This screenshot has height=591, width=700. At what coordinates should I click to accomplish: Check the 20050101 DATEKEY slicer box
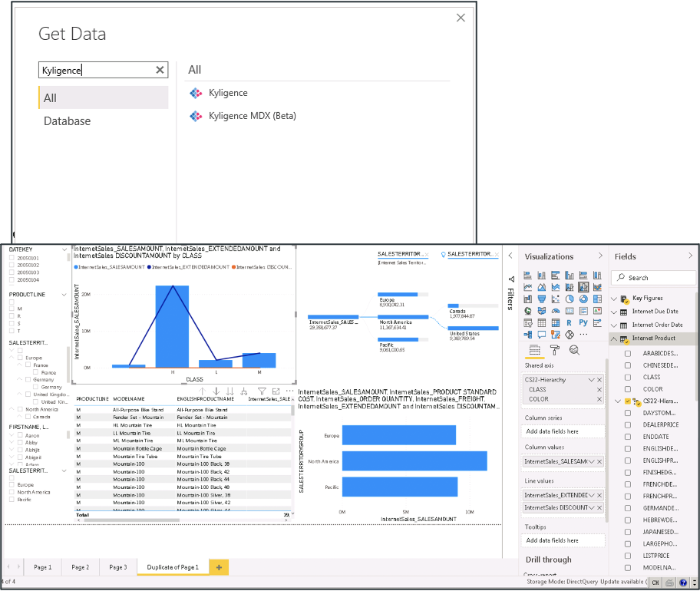pyautogui.click(x=12, y=258)
